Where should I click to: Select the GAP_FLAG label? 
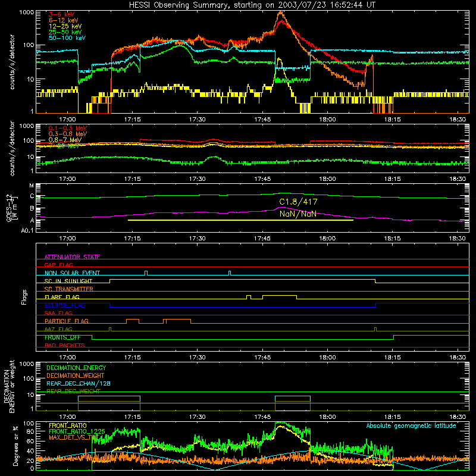pos(58,265)
